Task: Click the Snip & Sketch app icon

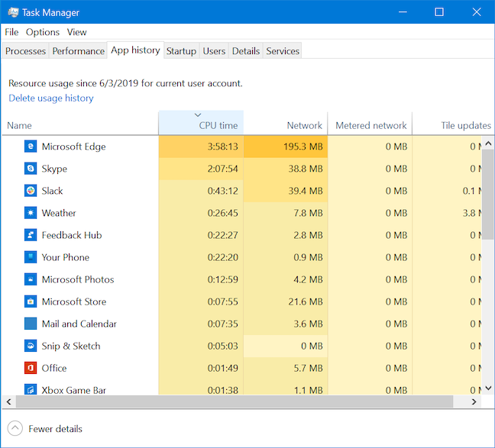Action: point(31,346)
